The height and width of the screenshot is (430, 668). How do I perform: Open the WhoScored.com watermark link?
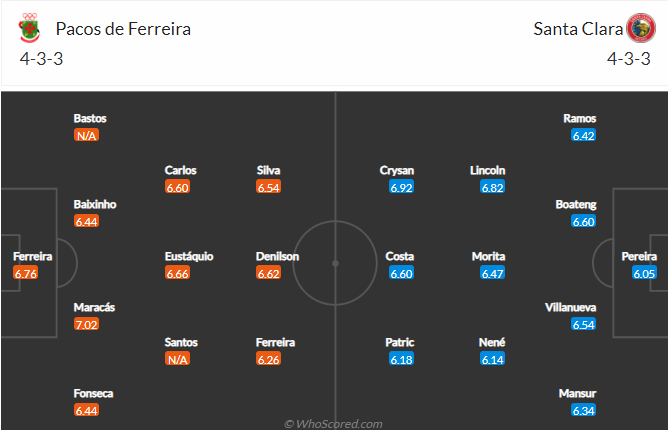click(333, 424)
